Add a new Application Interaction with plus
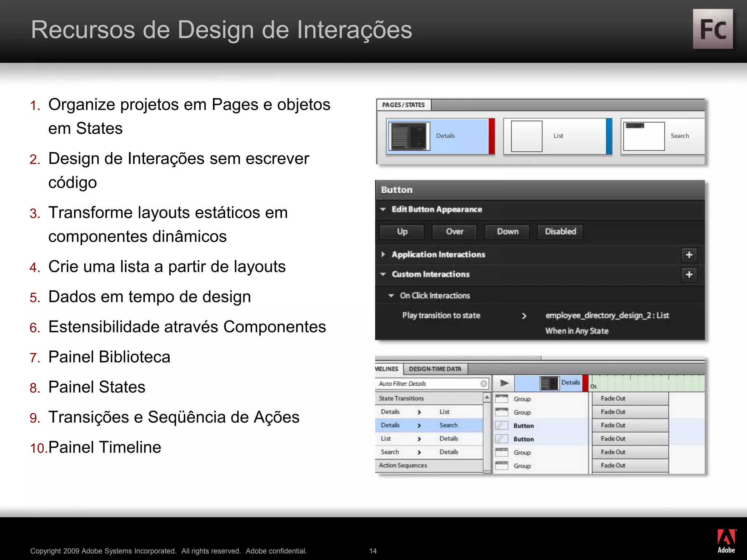Viewport: 747px width, 560px height. [689, 254]
